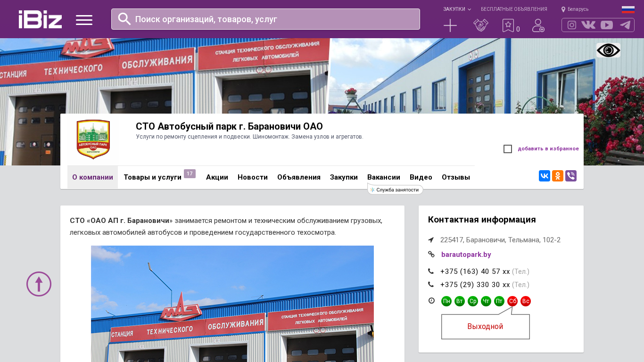
Task: Click address 225417, Барановичи, Тельмана, 102-2
Action: click(x=500, y=240)
